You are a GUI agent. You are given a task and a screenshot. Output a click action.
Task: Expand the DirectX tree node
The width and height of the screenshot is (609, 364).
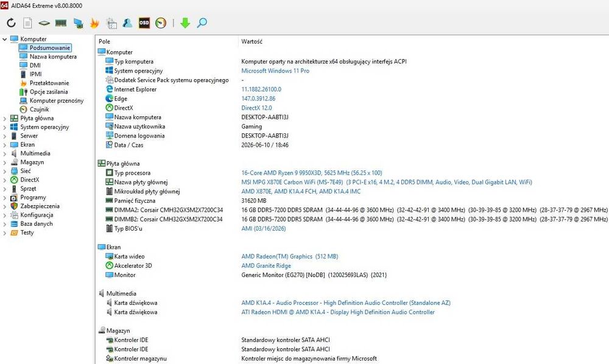click(x=5, y=180)
